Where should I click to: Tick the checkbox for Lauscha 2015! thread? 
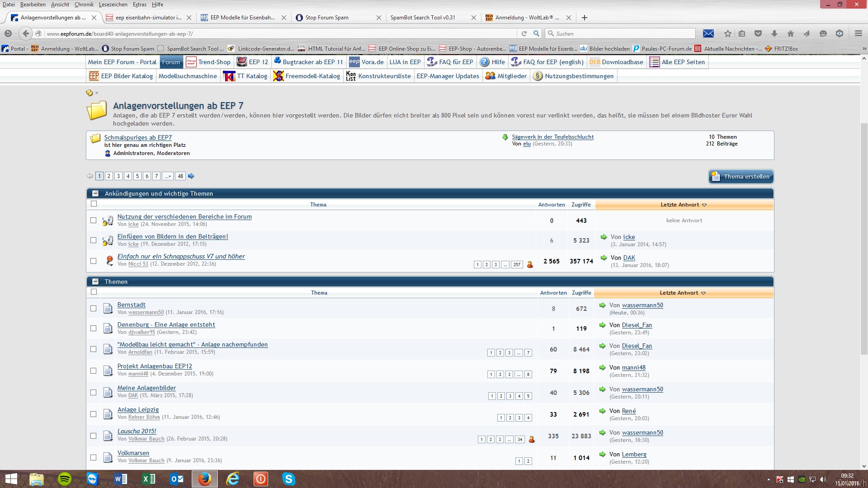coord(94,436)
